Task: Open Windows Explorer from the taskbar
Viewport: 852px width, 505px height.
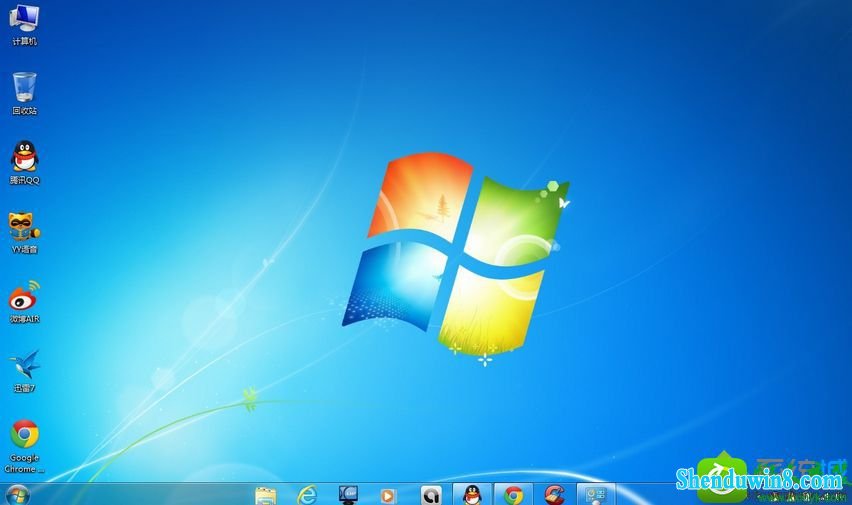Action: click(266, 495)
